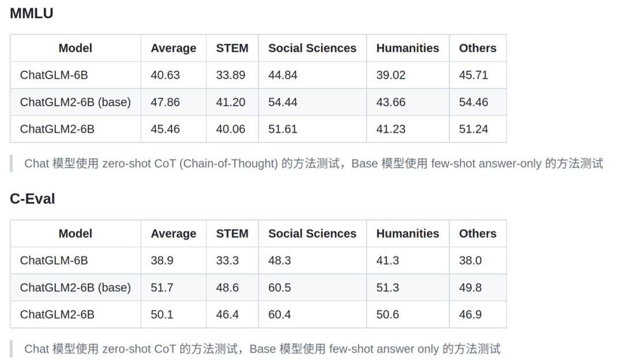Click the 51.7 average cell in C-Eval

[174, 287]
